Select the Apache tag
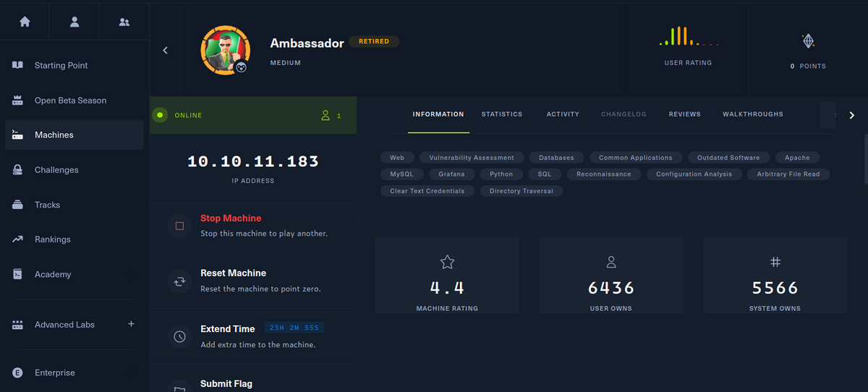The image size is (868, 392). [x=798, y=157]
